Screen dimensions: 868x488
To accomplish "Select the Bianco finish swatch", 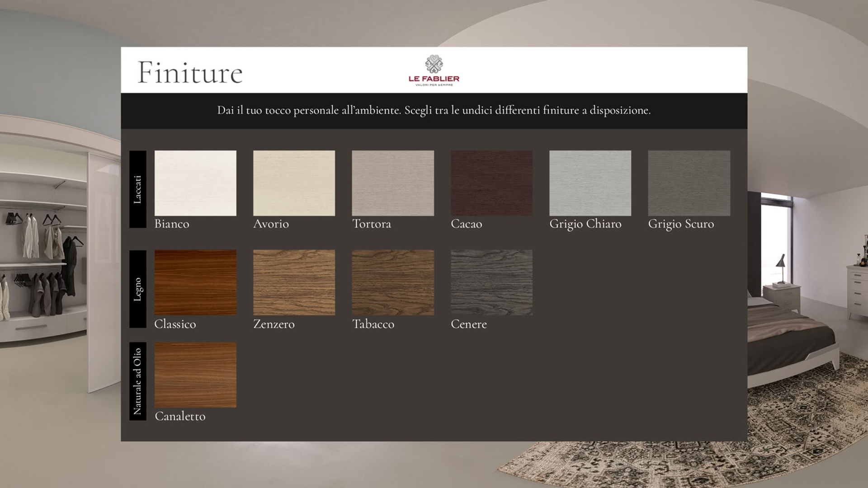I will click(195, 183).
